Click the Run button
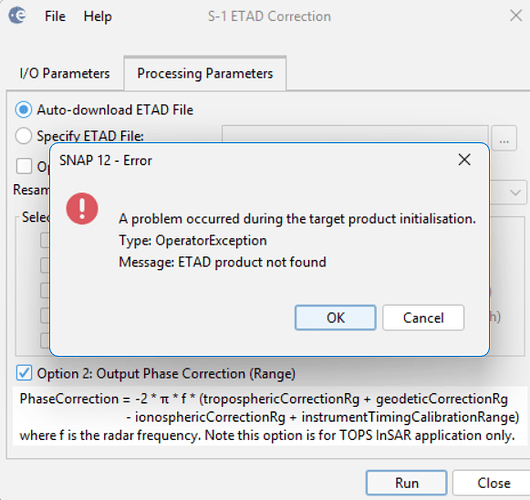 pos(407,483)
